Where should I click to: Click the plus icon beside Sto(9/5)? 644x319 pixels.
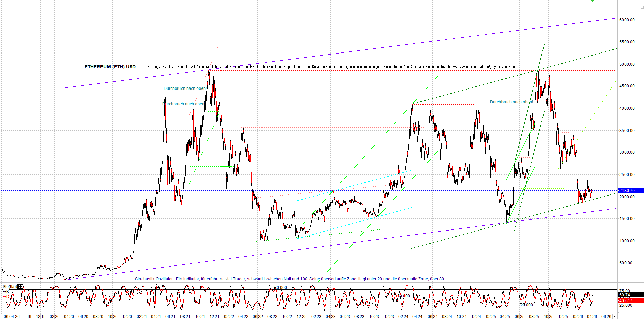point(21,286)
